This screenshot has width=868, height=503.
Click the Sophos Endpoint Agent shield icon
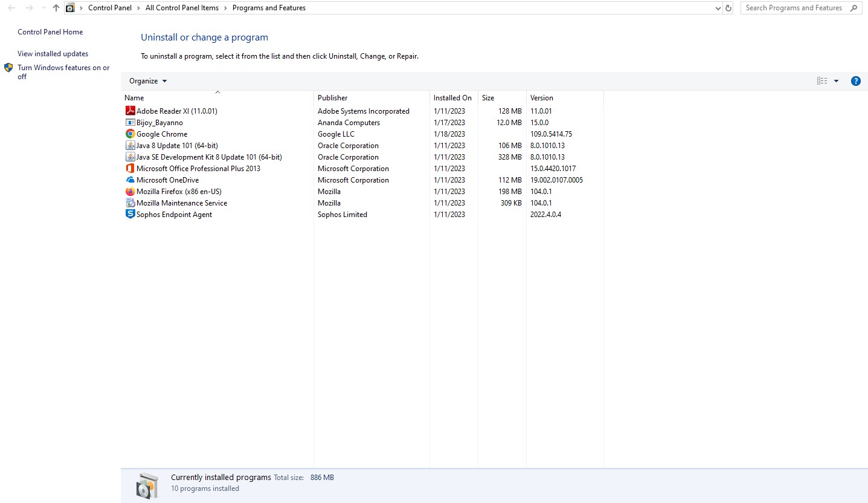[x=130, y=214]
